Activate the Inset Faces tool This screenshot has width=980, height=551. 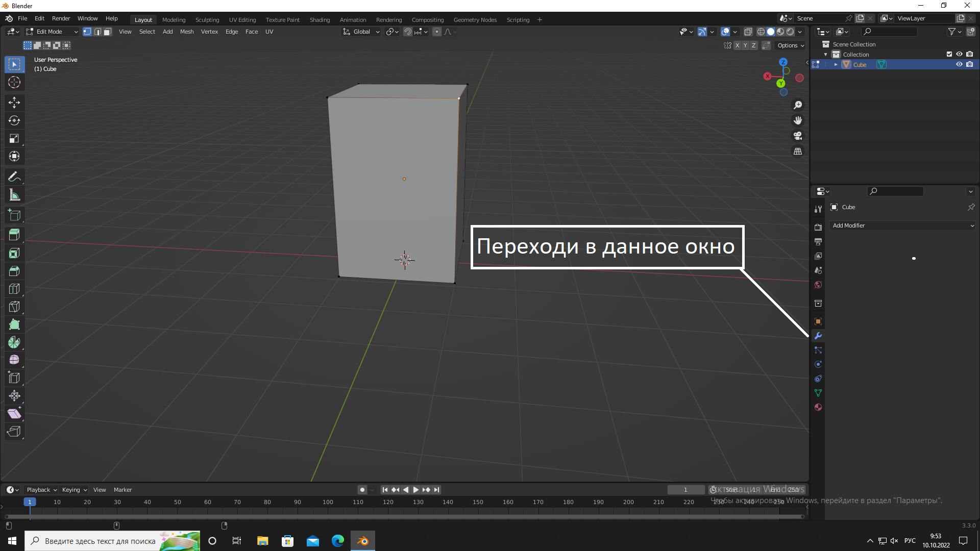14,253
